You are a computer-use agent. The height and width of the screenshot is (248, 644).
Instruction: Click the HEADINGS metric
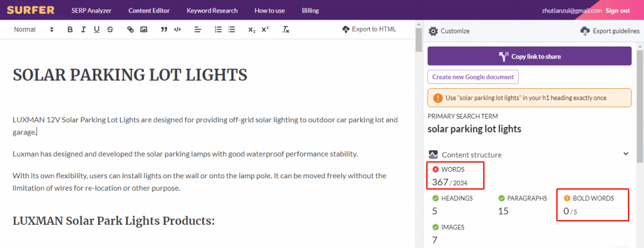453,205
